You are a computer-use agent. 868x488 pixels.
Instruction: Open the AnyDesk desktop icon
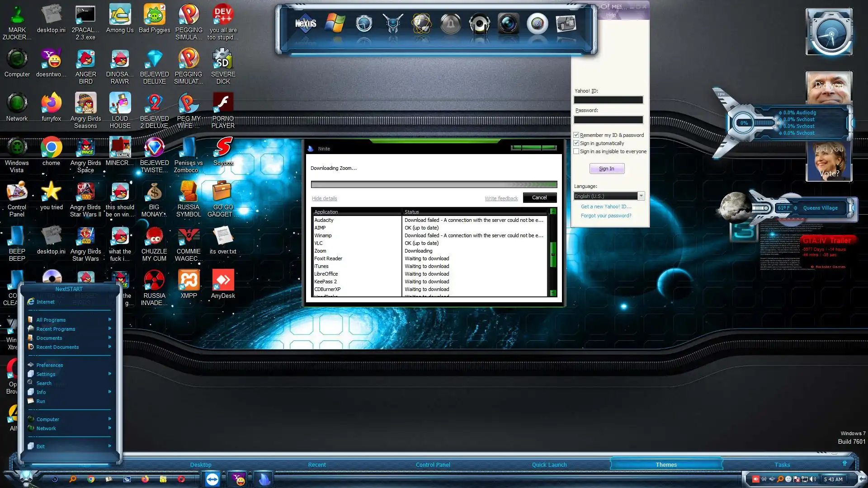click(223, 281)
